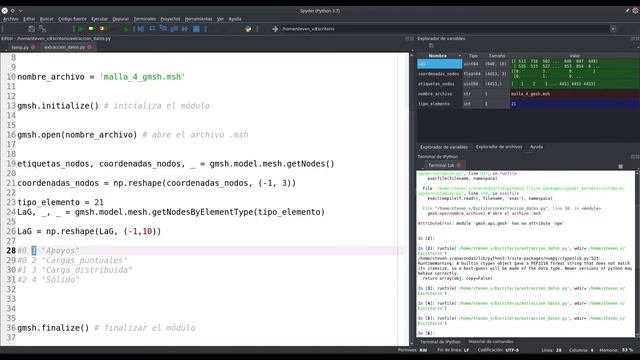Switch to Explorador de archivos tab

tap(499, 147)
